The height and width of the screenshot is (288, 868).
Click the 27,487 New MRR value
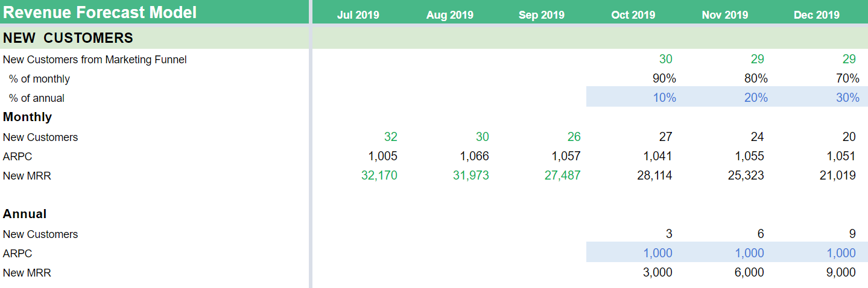tap(562, 176)
